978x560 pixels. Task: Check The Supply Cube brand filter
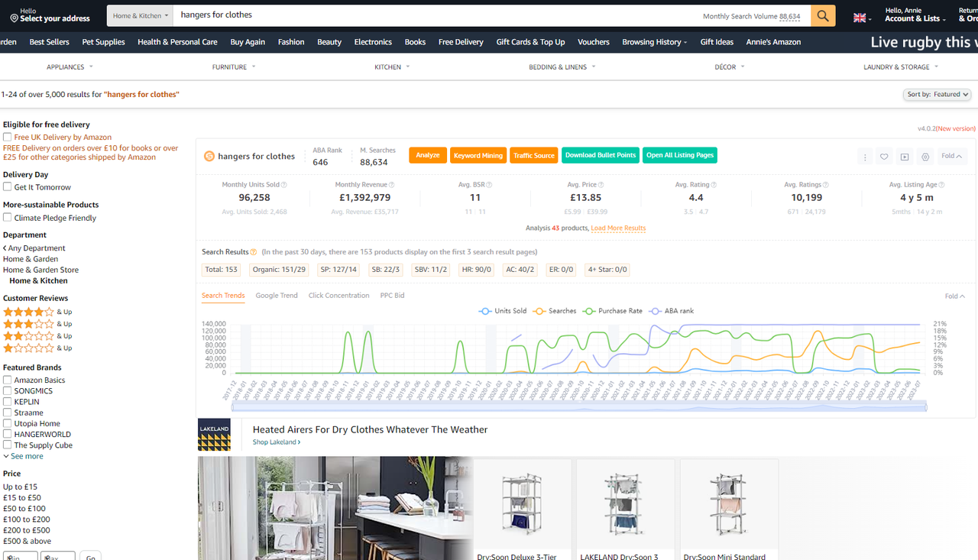(x=7, y=445)
